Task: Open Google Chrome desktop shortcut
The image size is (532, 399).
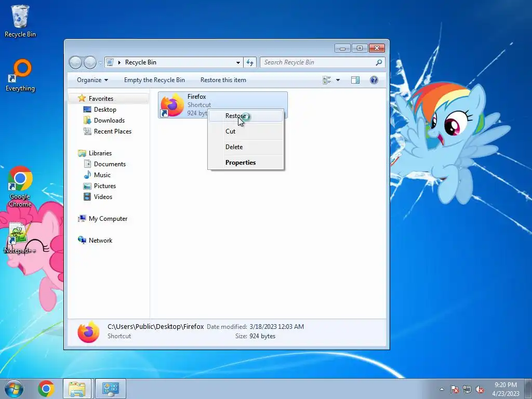Action: (20, 187)
